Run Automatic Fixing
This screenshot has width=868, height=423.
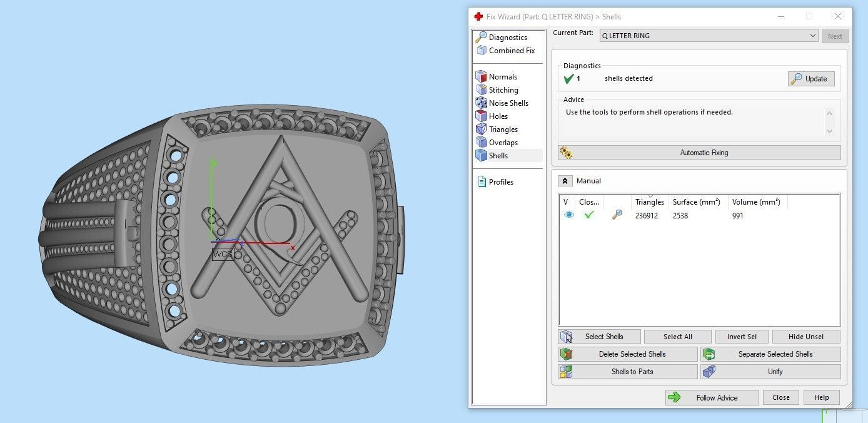[699, 153]
